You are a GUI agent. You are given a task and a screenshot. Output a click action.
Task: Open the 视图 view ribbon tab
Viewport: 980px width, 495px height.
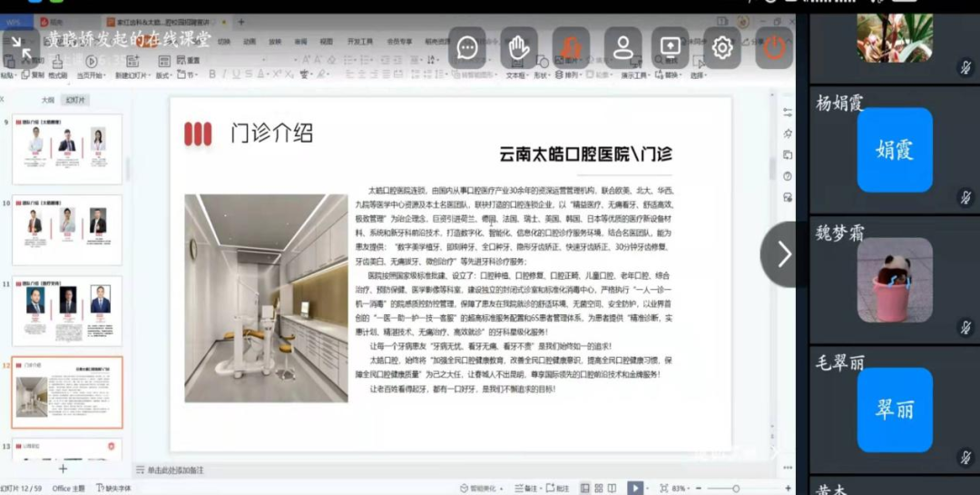(x=327, y=42)
